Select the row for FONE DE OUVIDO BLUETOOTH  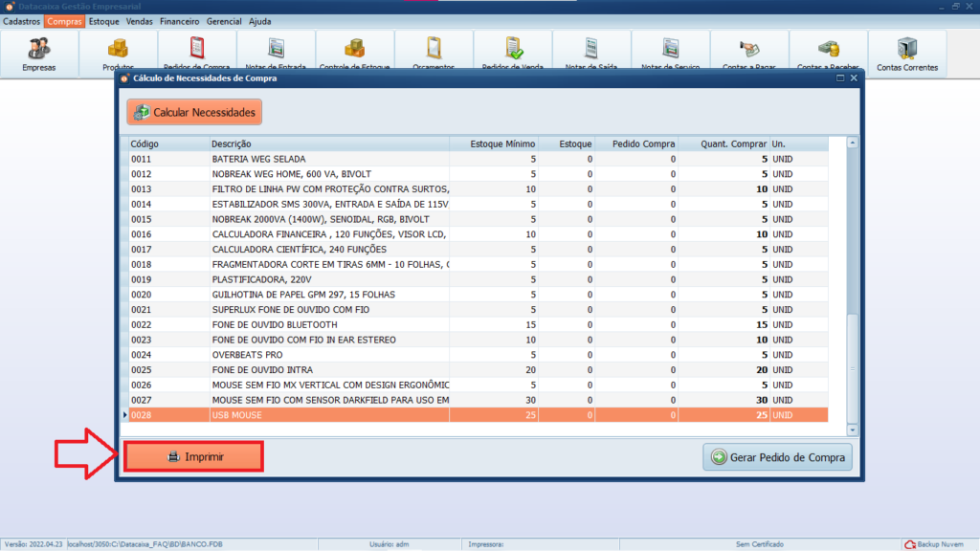click(287, 324)
